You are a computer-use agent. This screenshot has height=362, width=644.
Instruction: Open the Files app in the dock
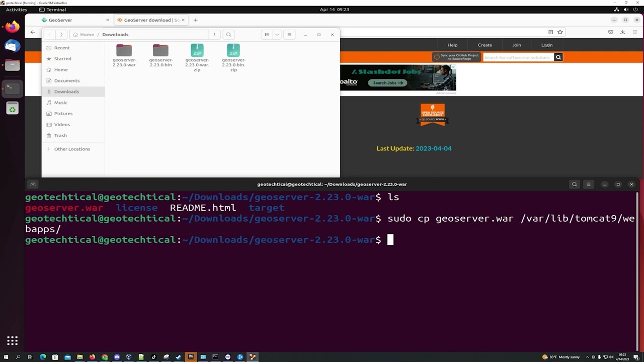click(12, 65)
